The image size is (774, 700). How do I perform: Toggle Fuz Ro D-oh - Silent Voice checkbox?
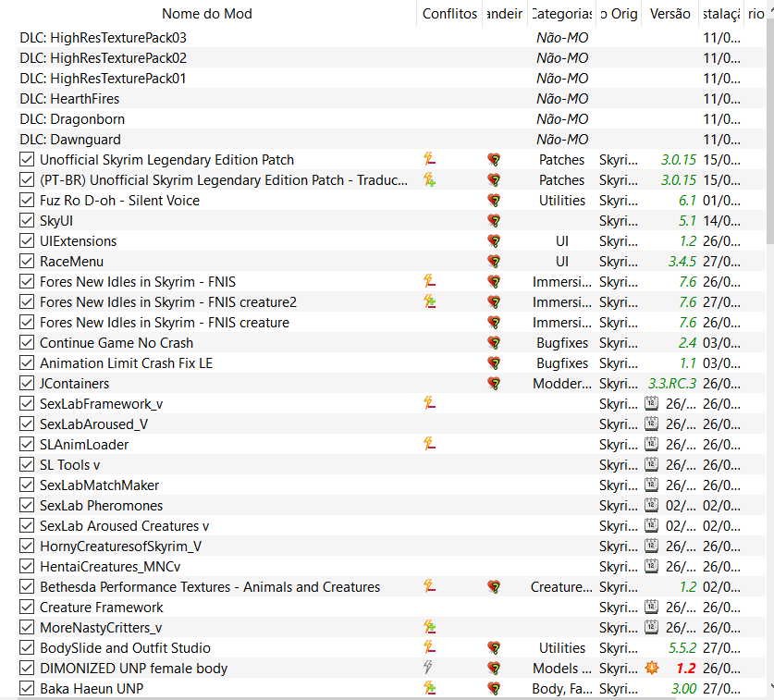(27, 200)
